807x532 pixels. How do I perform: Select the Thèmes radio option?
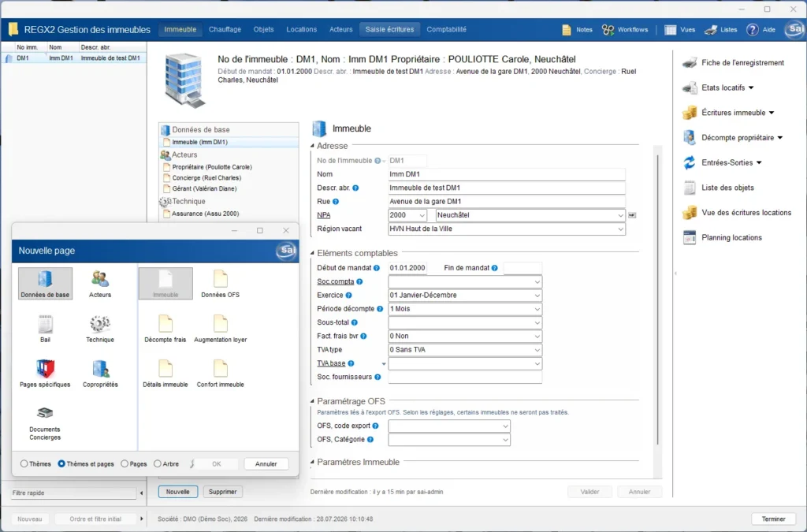24,463
